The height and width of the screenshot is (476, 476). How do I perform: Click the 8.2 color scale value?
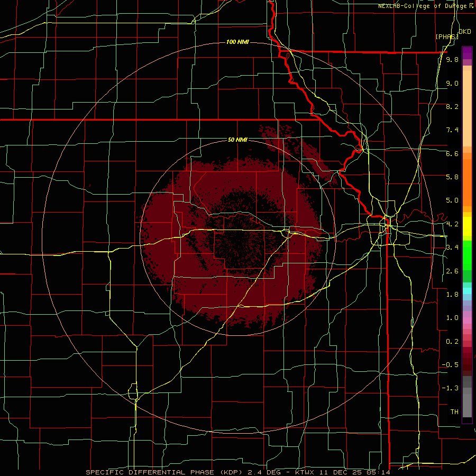[x=452, y=106]
